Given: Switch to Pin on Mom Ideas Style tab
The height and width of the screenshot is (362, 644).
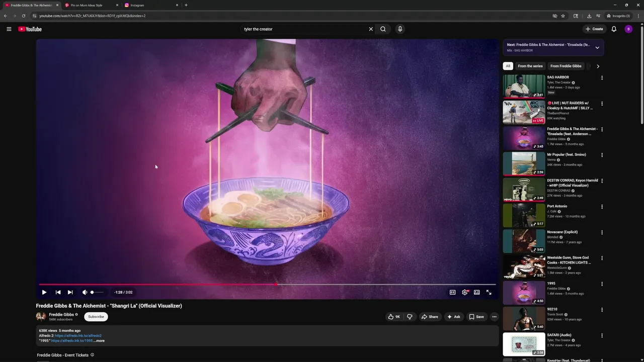Looking at the screenshot, I should [x=91, y=5].
